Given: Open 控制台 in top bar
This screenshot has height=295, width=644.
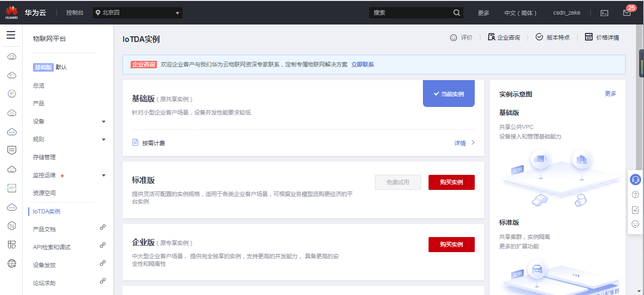Looking at the screenshot, I should click(75, 13).
